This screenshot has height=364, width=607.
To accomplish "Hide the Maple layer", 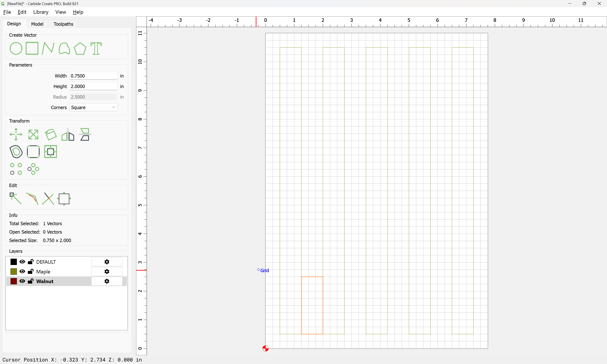I will pos(22,271).
